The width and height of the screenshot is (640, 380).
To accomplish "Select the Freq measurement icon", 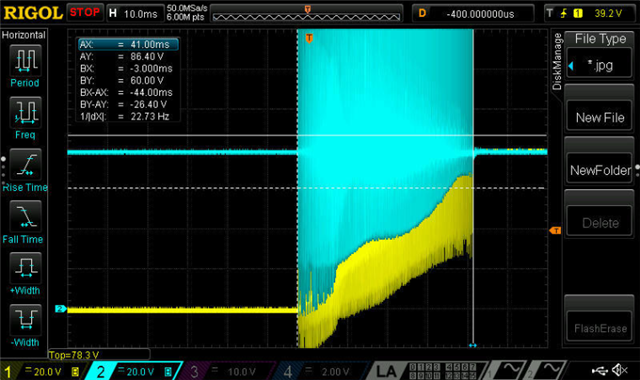I will (x=25, y=112).
